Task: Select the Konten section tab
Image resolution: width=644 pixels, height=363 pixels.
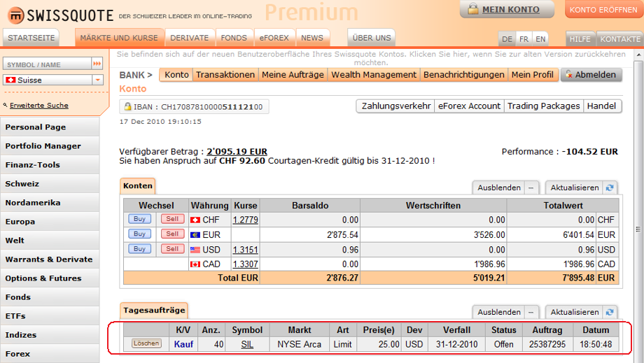Action: [138, 186]
